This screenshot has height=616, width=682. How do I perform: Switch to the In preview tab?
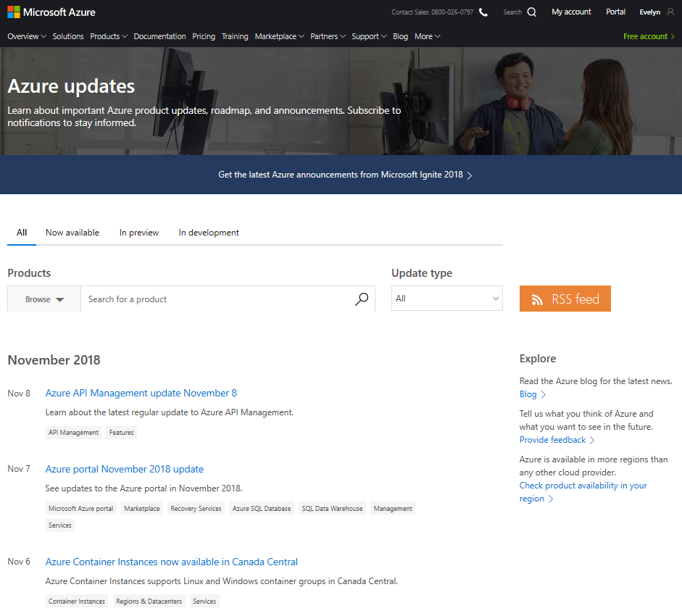click(138, 232)
